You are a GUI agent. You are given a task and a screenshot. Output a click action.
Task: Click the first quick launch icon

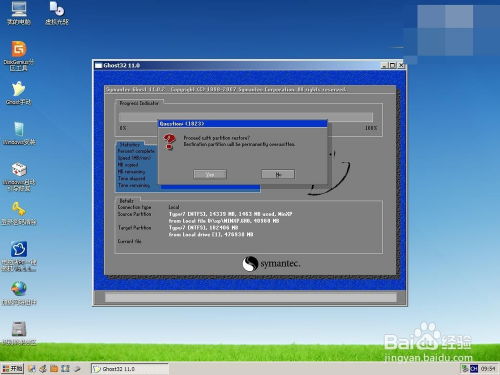pos(32,369)
